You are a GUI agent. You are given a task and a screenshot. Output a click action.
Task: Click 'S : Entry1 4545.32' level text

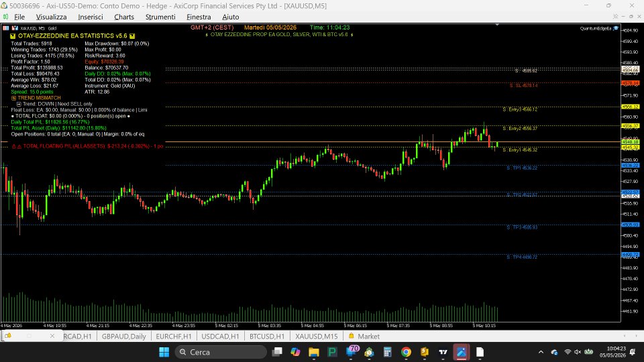520,149
